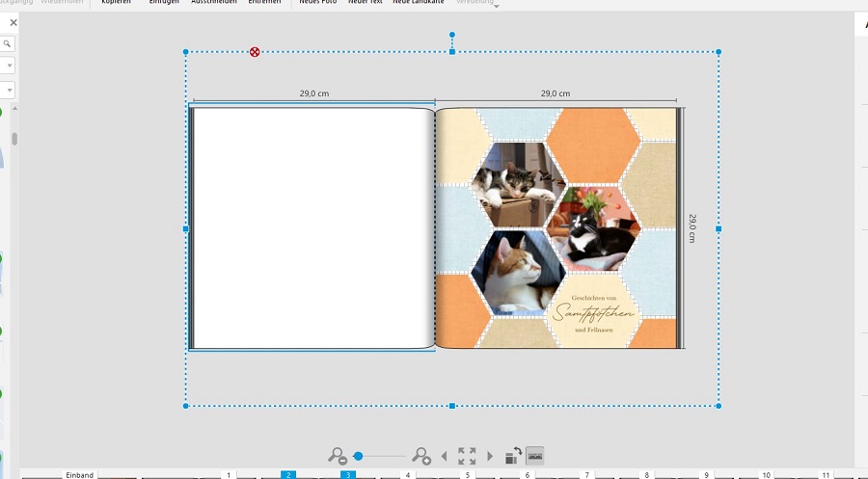Click the vertical 29,0 cm height label
Viewport: 868px width, 479px height.
(692, 227)
